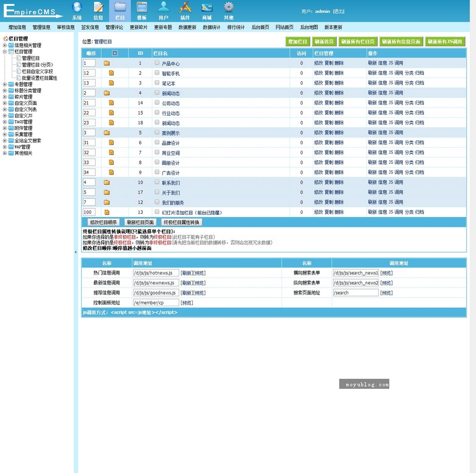Click the plus icon in table header

point(115,53)
